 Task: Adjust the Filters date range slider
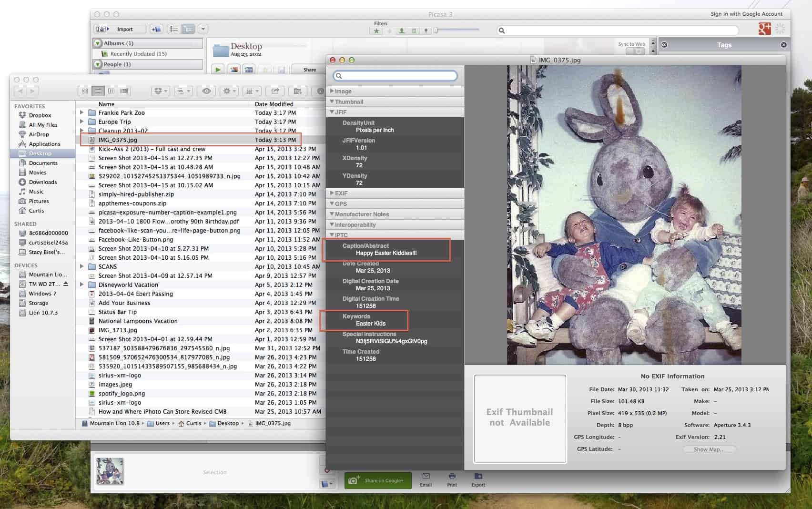point(436,31)
